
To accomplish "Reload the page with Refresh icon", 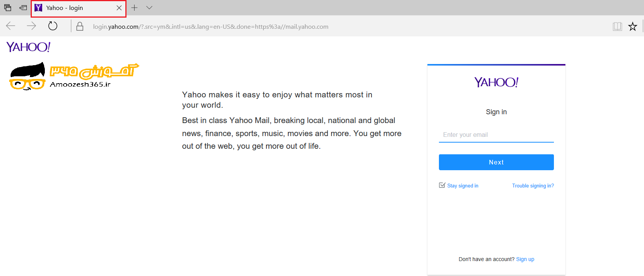I will [53, 26].
